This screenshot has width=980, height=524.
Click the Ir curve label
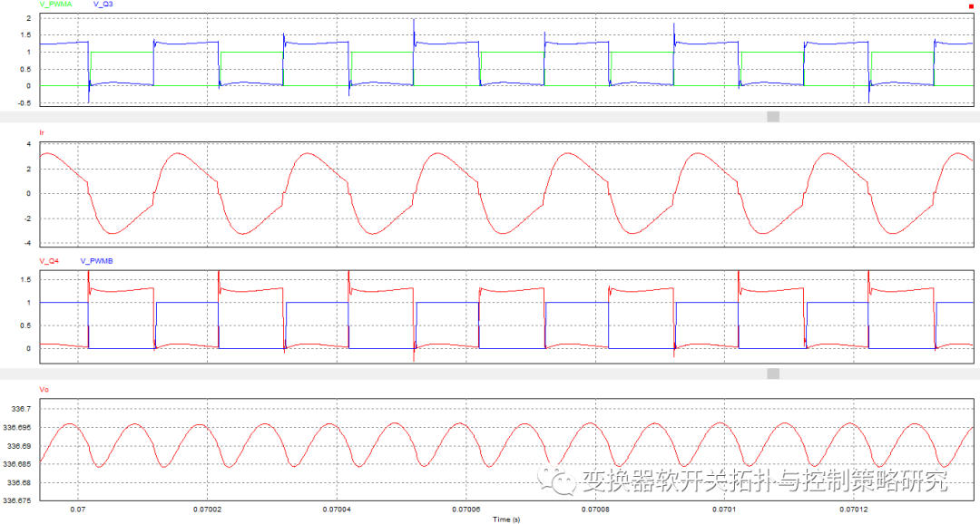[x=42, y=132]
